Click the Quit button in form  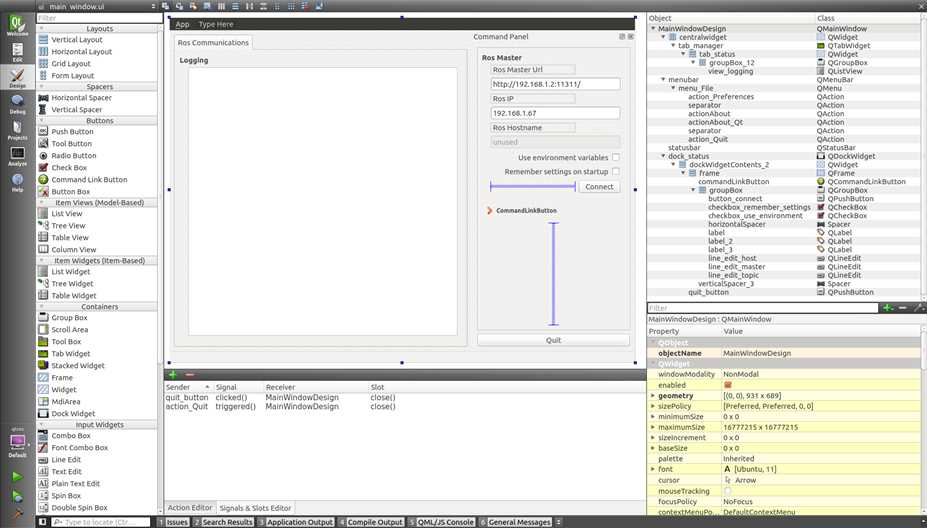coord(553,340)
